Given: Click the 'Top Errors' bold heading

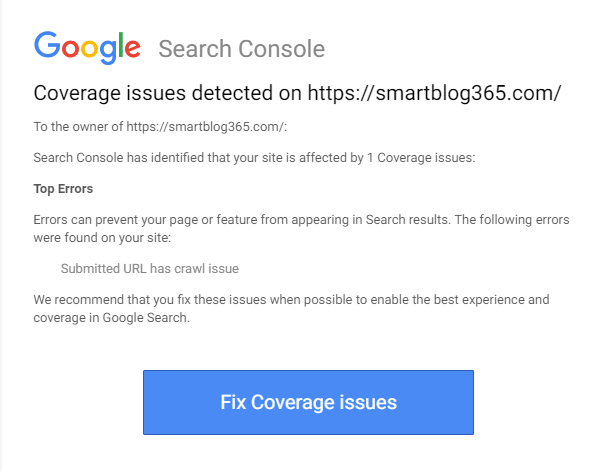Looking at the screenshot, I should click(63, 189).
